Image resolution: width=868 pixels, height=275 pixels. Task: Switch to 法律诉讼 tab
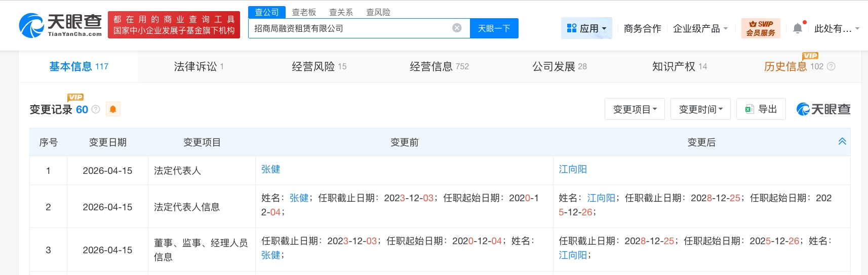[199, 66]
